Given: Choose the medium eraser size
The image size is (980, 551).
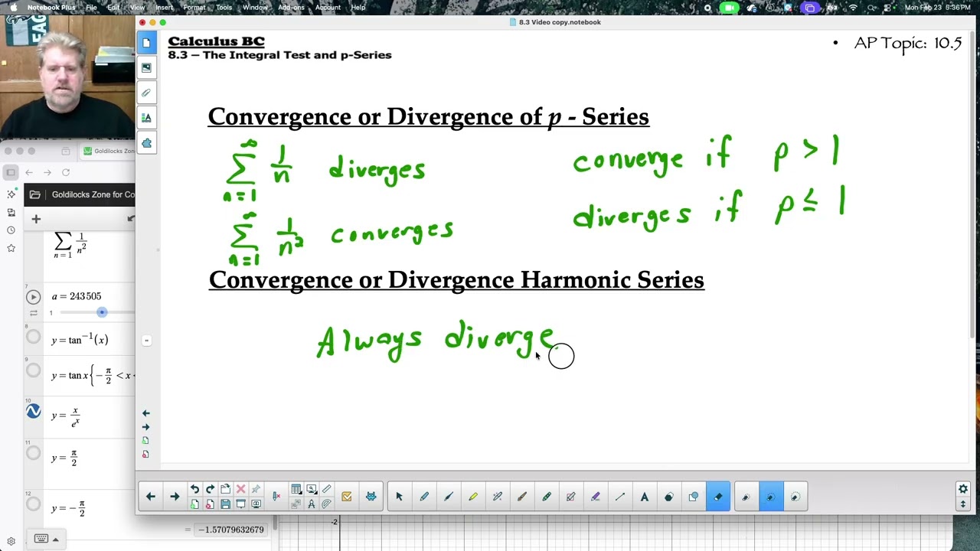Looking at the screenshot, I should click(770, 497).
